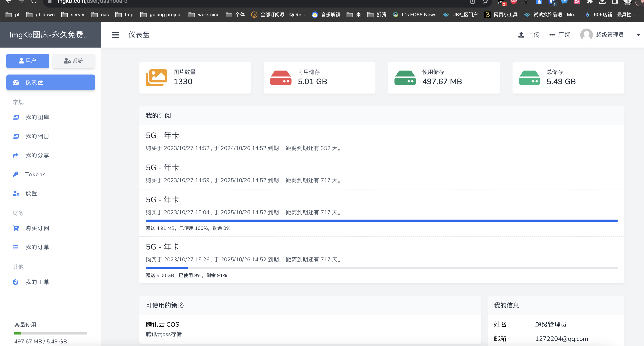The image size is (644, 346).
Task: Open the tmp bookmark folder
Action: pos(124,14)
